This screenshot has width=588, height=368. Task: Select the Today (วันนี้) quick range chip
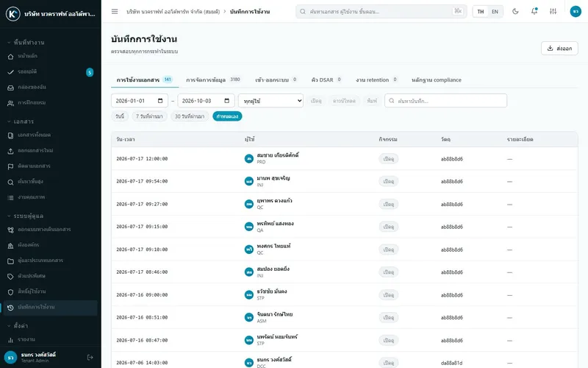click(120, 116)
